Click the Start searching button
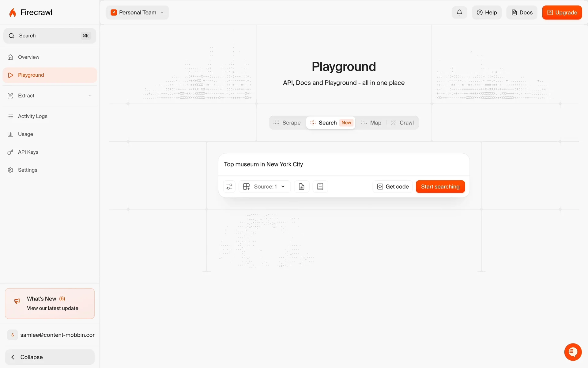 (440, 186)
